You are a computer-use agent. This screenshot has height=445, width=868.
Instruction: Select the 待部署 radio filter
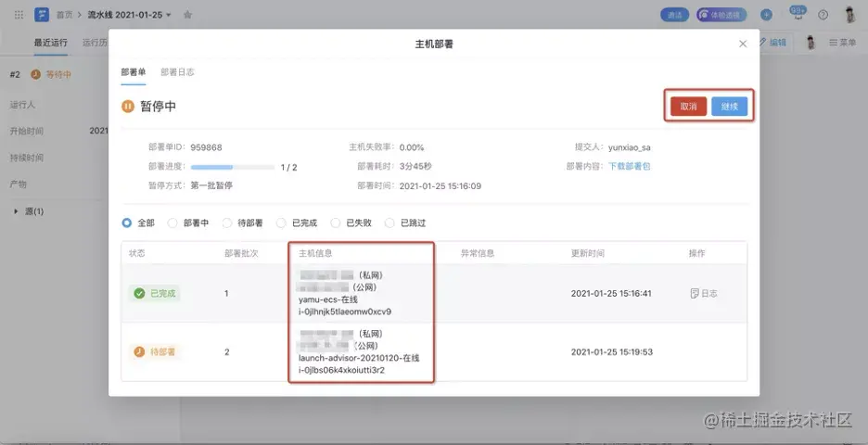227,223
